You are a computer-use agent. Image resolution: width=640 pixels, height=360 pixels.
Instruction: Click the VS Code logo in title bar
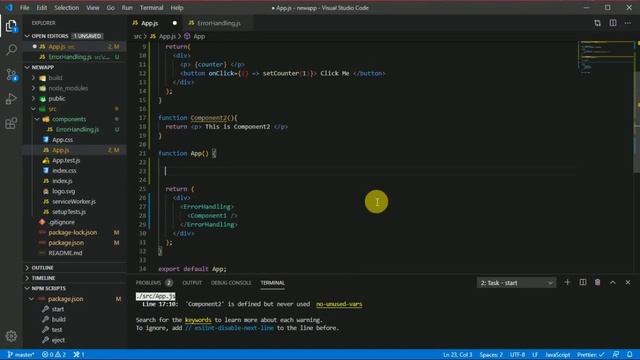click(9, 7)
